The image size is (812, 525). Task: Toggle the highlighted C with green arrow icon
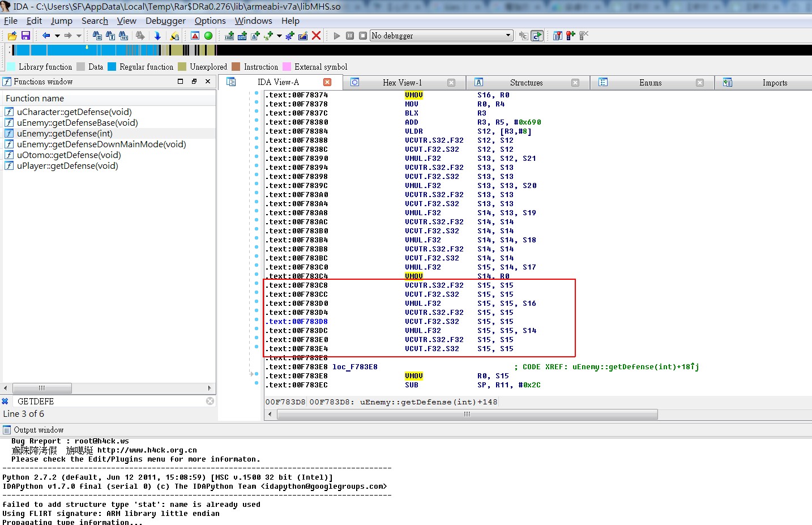click(537, 36)
